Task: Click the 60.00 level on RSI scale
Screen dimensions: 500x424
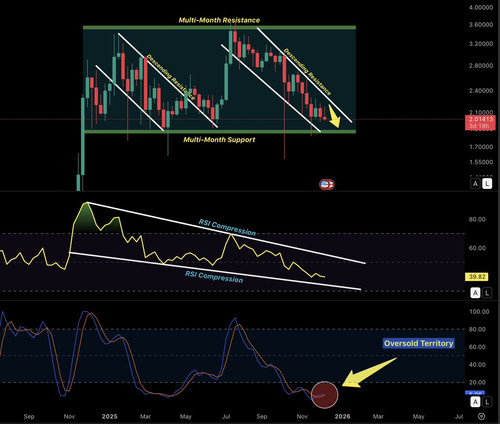Action: [x=477, y=248]
